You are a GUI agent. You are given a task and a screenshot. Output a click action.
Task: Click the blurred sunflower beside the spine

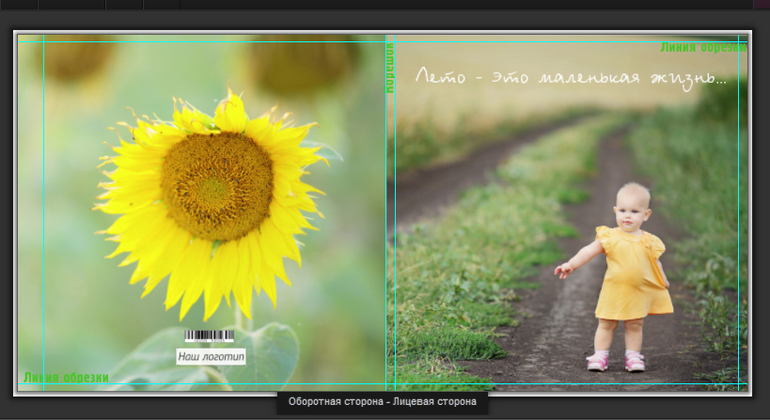tap(305, 62)
